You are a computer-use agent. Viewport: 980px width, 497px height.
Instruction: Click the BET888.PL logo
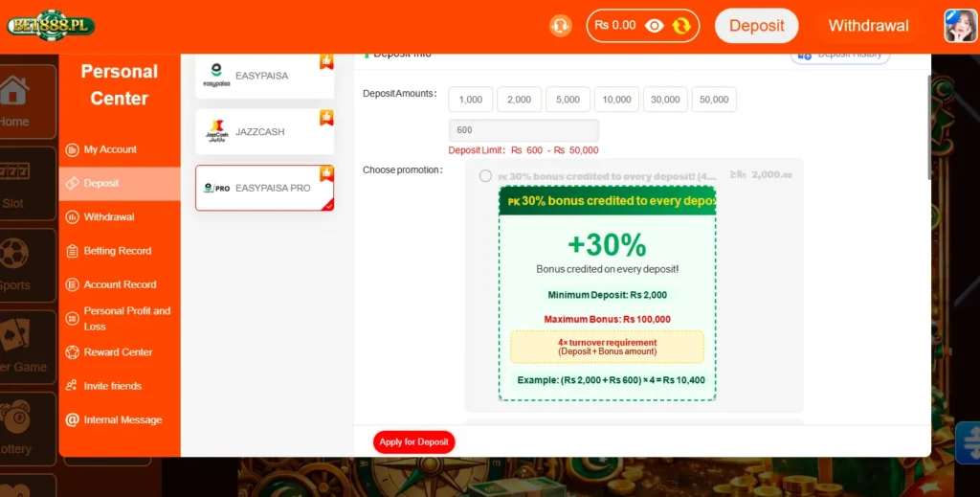point(51,26)
